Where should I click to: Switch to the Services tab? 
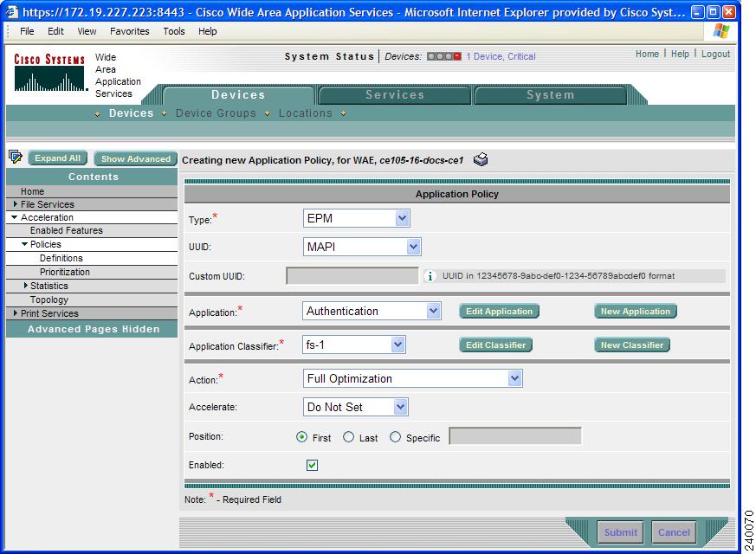[394, 95]
